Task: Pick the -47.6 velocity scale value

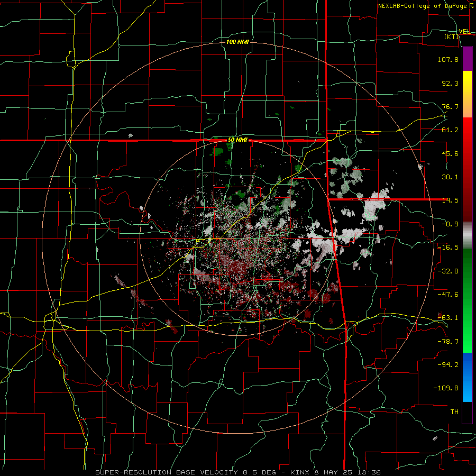Action: click(448, 295)
